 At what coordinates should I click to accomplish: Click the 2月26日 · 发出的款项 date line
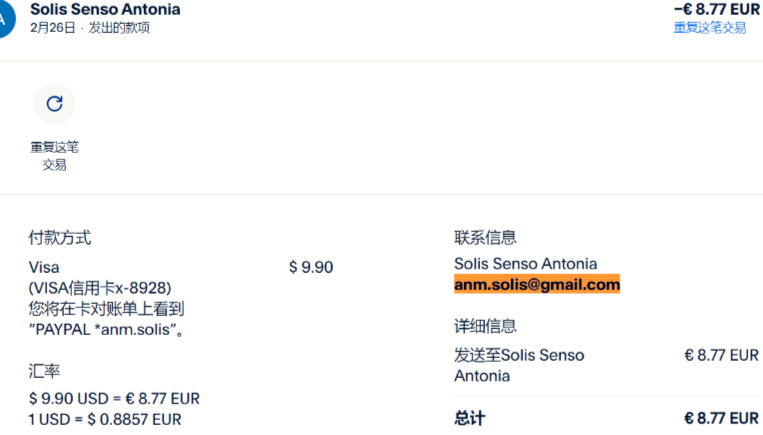click(x=90, y=28)
